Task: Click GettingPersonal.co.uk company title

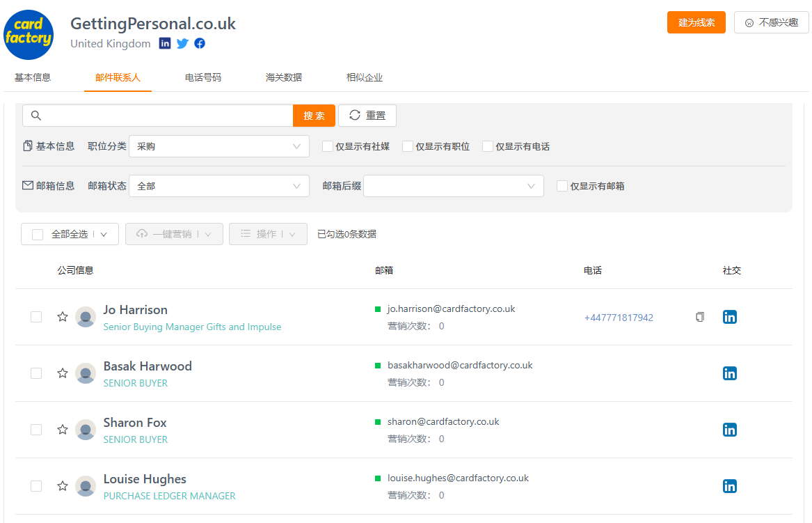Action: click(x=153, y=23)
